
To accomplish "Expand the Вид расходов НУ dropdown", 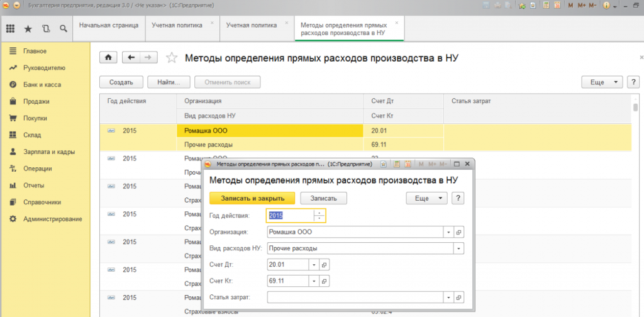I will pos(458,248).
